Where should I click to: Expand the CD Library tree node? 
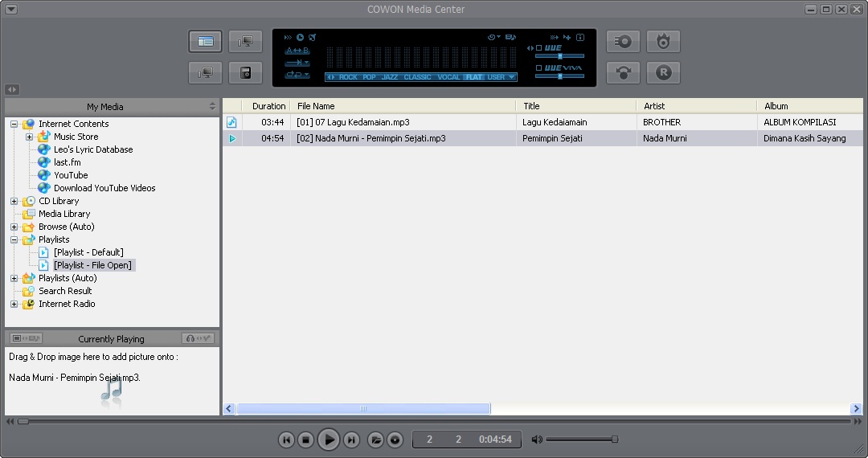click(14, 201)
